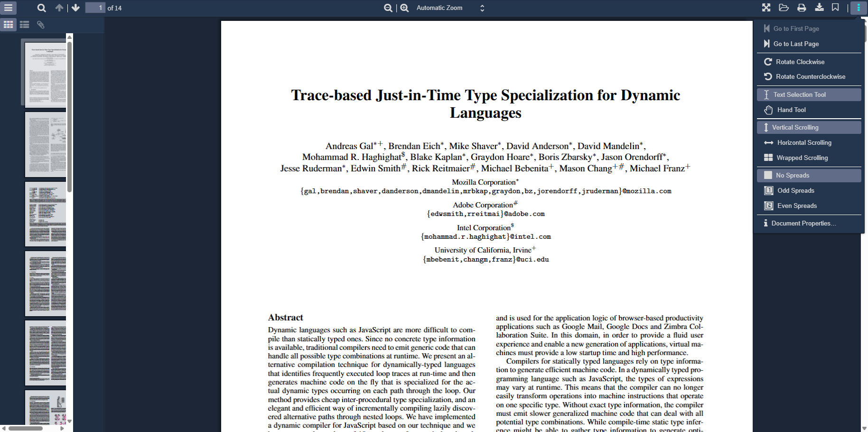The width and height of the screenshot is (868, 432).
Task: Click the page number input field
Action: click(95, 8)
